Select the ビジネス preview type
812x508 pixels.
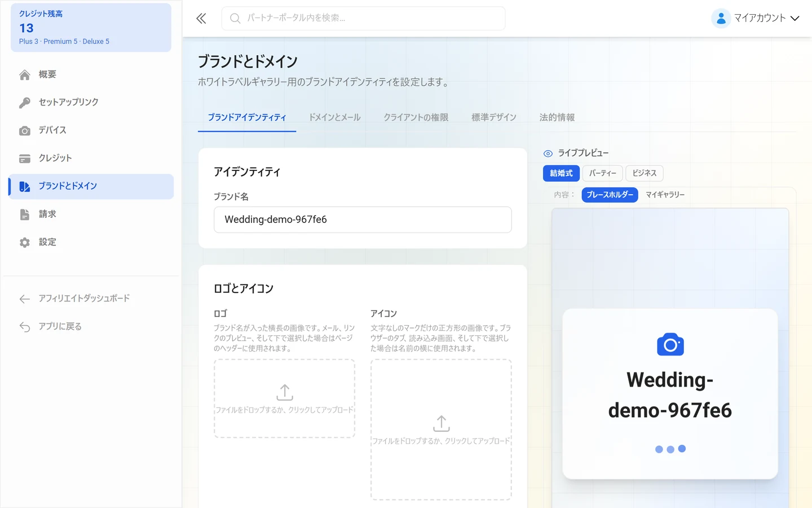[x=645, y=173]
